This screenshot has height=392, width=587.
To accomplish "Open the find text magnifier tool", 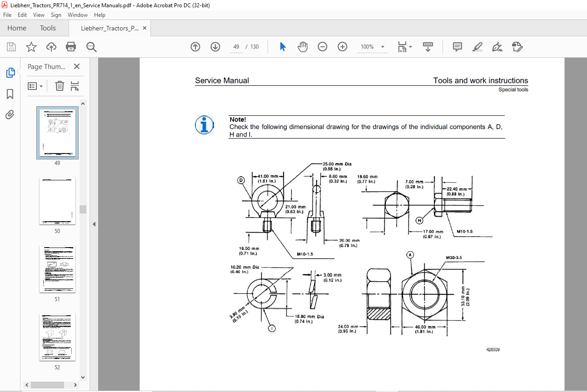I will point(91,47).
